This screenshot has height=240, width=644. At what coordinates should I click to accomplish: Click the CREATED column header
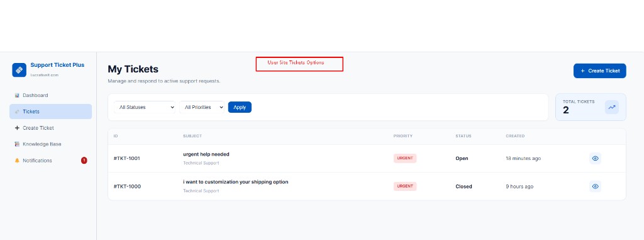pyautogui.click(x=515, y=136)
